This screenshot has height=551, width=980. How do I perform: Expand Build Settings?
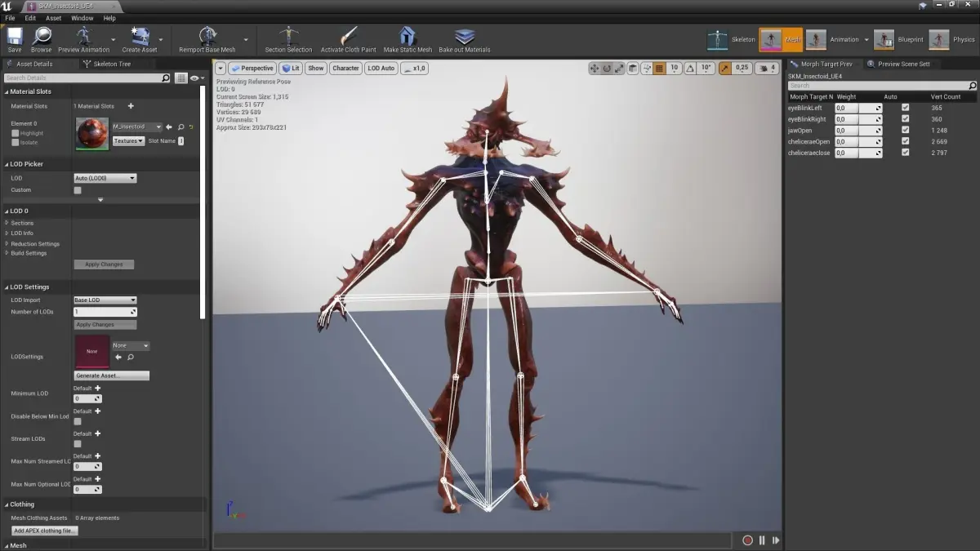[x=7, y=253]
